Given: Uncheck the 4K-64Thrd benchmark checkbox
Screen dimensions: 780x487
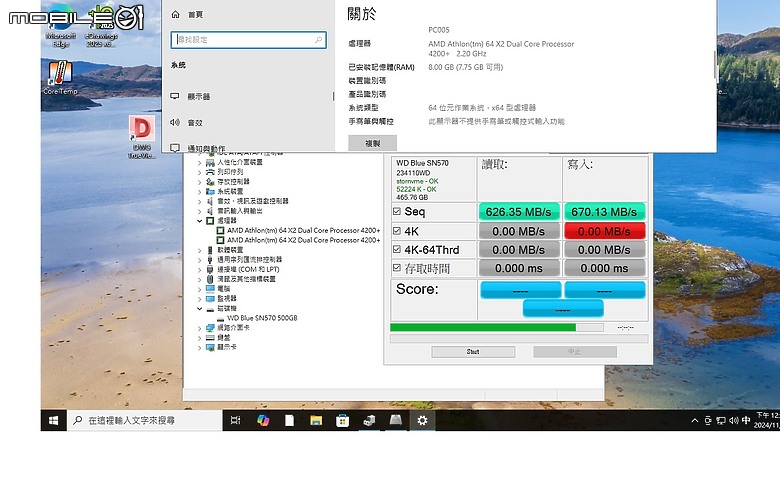Looking at the screenshot, I should [397, 249].
